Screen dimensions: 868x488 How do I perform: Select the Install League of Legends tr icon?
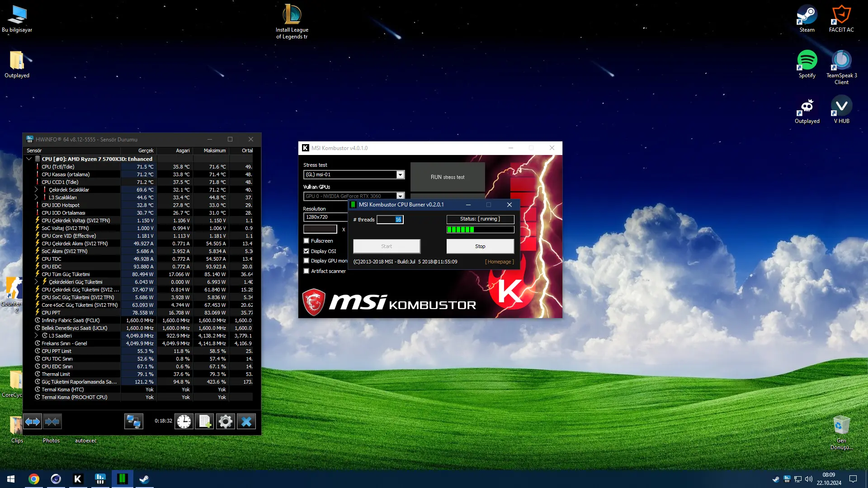(x=292, y=21)
